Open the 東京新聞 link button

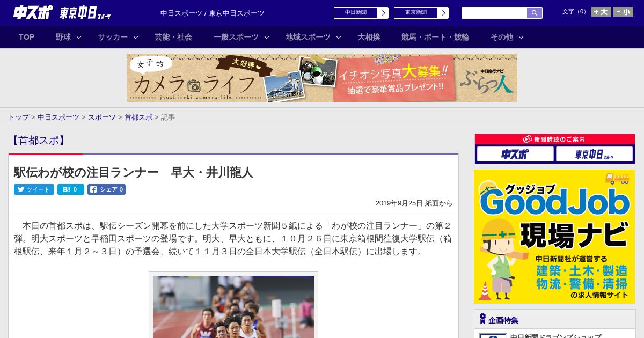click(x=416, y=13)
